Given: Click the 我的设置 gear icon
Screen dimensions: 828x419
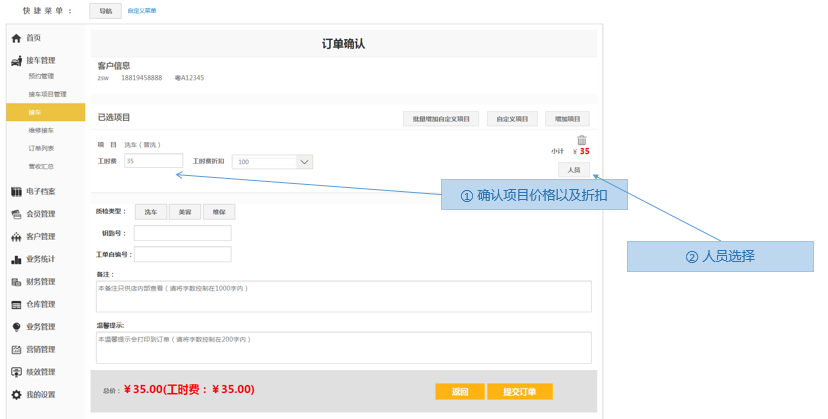Looking at the screenshot, I should [x=16, y=395].
